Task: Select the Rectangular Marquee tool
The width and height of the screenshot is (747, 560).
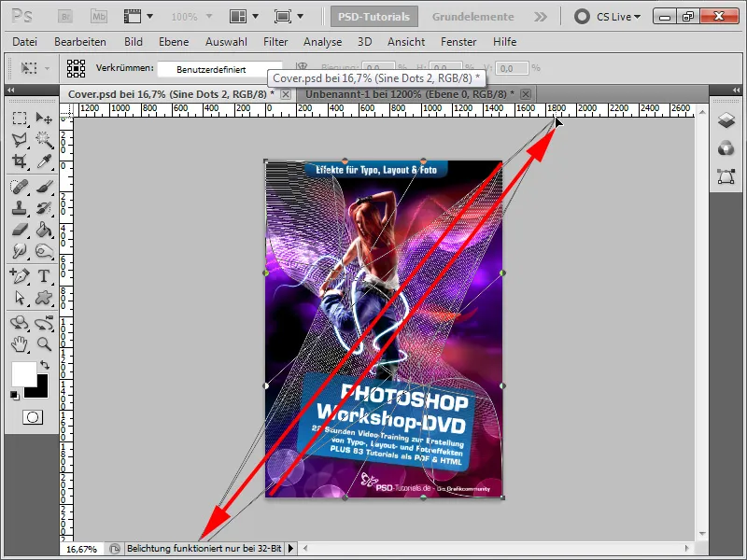Action: (19, 118)
